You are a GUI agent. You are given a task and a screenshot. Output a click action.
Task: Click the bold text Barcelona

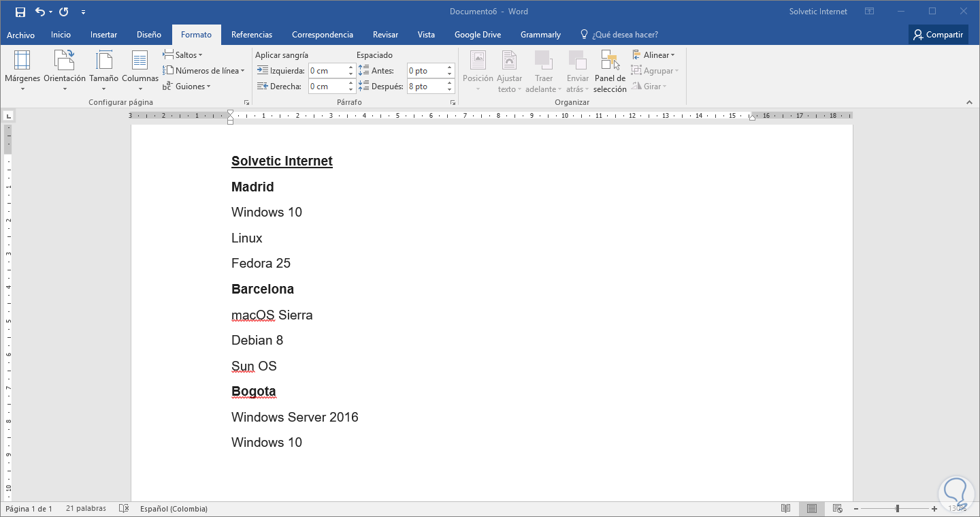tap(263, 289)
